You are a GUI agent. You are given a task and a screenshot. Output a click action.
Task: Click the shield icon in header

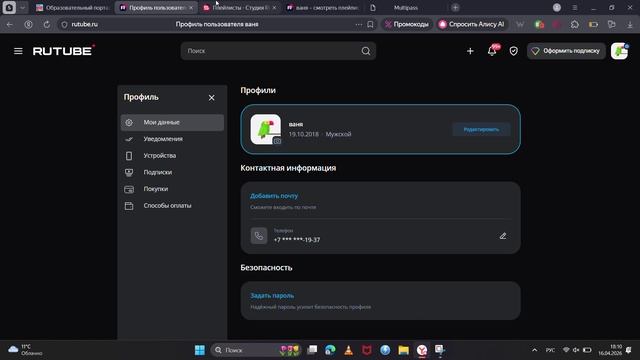click(513, 51)
